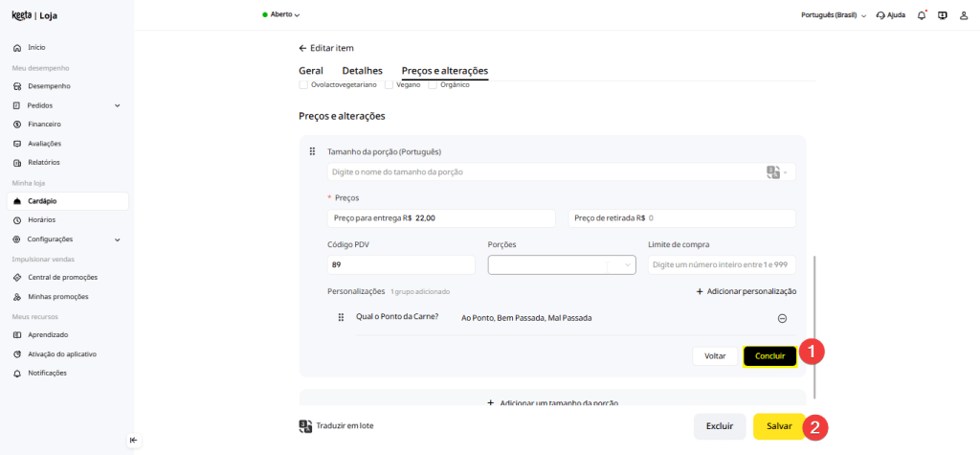This screenshot has width=980, height=455.
Task: Remove the Qual o Ponto da Carne personalization
Action: point(782,318)
